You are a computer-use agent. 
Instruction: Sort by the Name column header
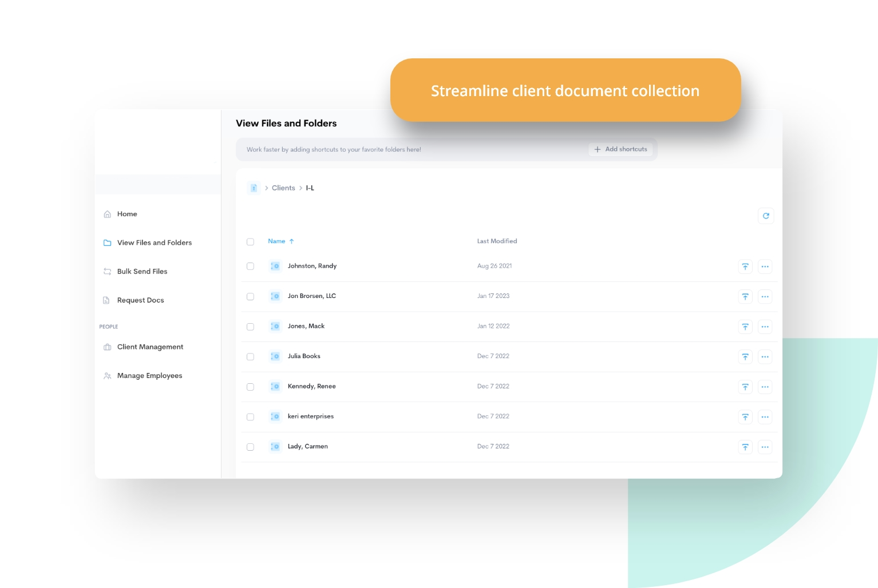point(276,241)
